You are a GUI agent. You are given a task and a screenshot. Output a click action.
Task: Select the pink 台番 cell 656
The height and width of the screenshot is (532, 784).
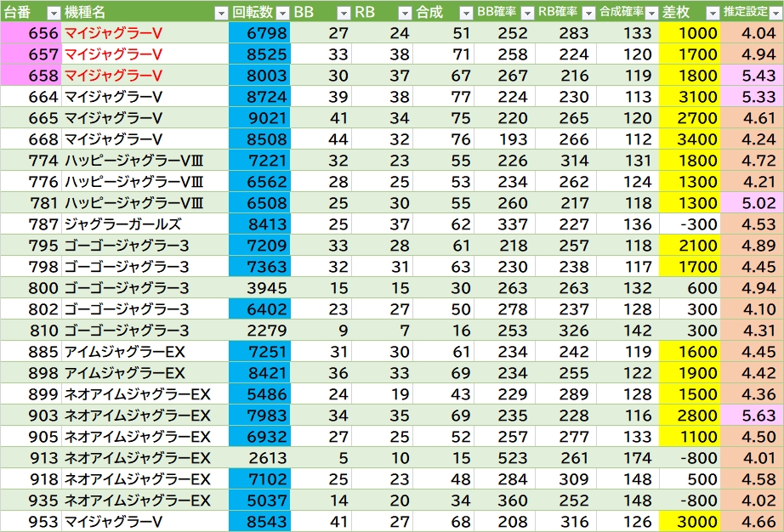31,33
